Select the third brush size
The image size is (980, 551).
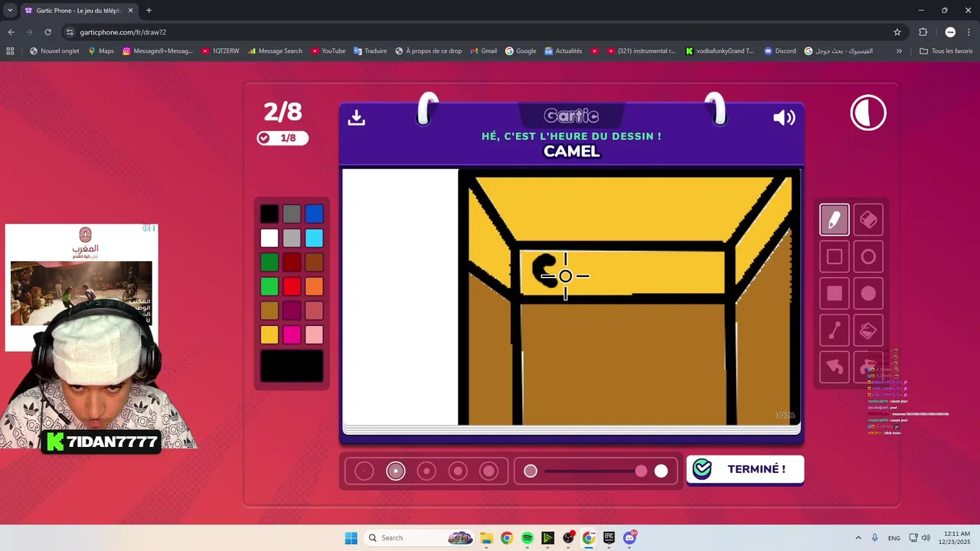[x=426, y=471]
